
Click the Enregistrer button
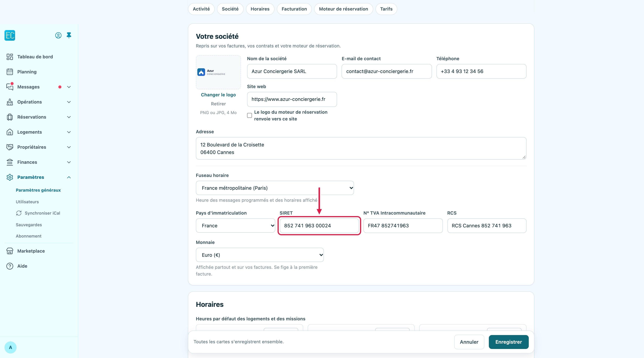(x=508, y=342)
